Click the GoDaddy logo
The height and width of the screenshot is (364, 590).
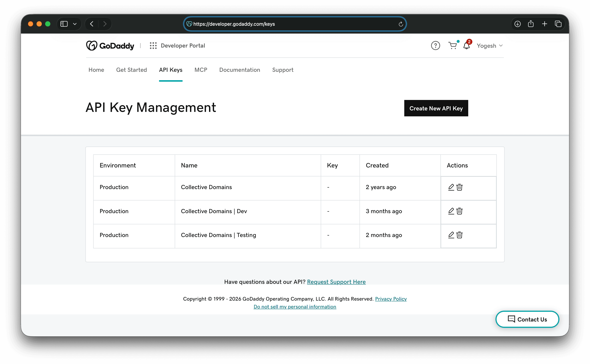110,45
